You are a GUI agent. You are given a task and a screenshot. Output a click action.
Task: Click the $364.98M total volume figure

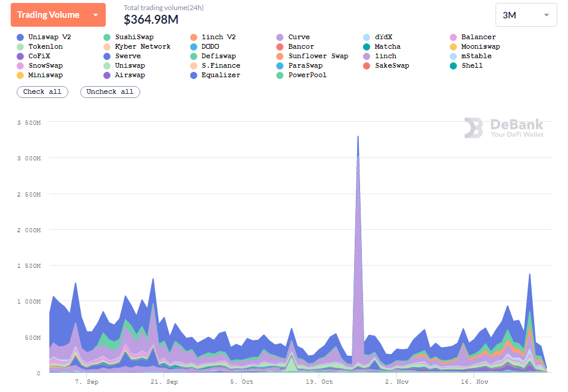pyautogui.click(x=151, y=20)
